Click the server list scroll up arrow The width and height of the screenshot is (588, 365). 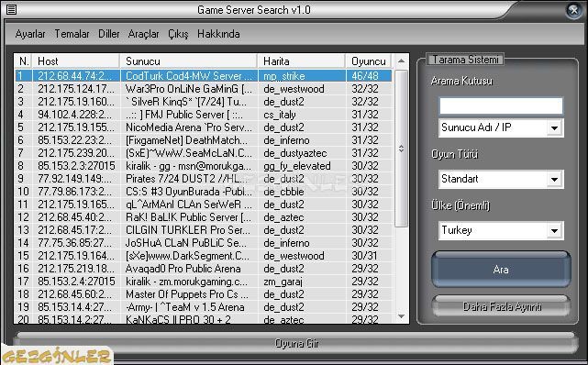click(401, 61)
